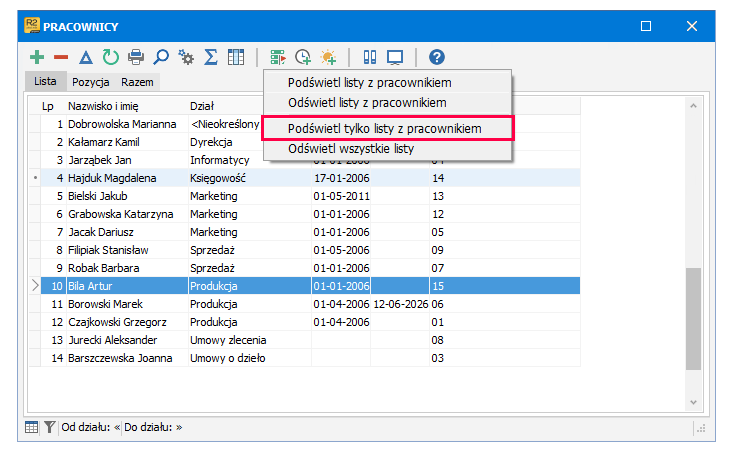Viewport: 730px width, 458px height.
Task: Switch to the Razem tab
Action: tap(137, 82)
